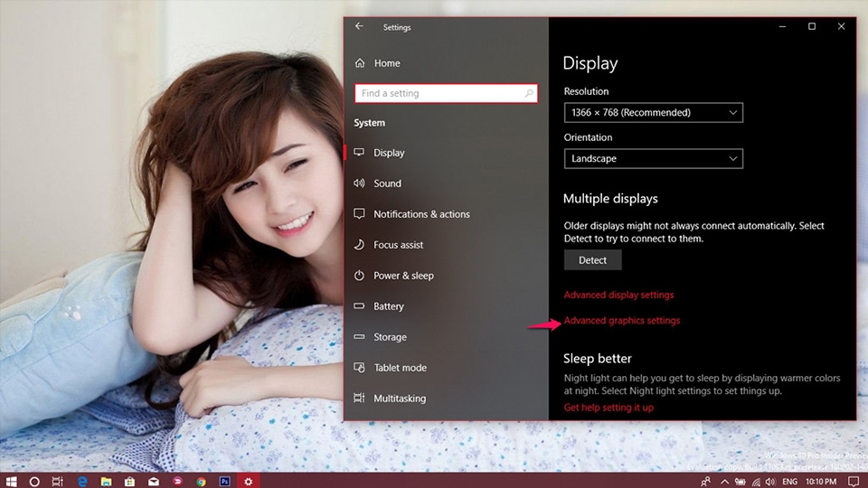Viewport: 868px width, 488px height.
Task: Click the Multitasking icon in sidebar
Action: click(x=359, y=398)
